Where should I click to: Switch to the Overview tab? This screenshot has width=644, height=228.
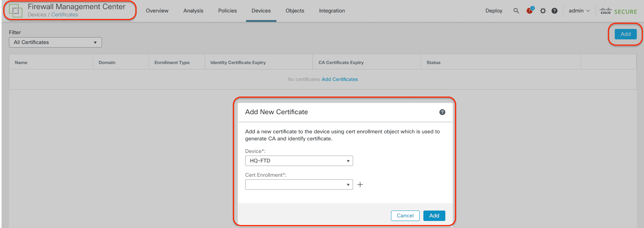pyautogui.click(x=157, y=11)
